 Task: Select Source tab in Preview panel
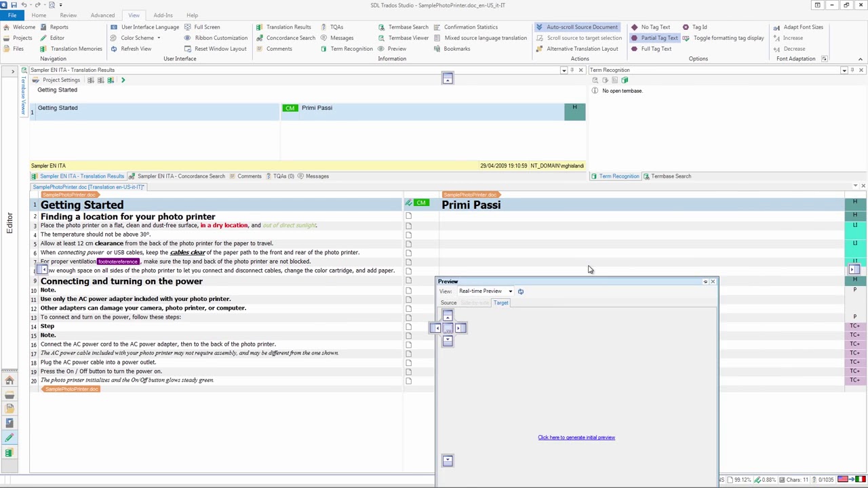(x=448, y=303)
